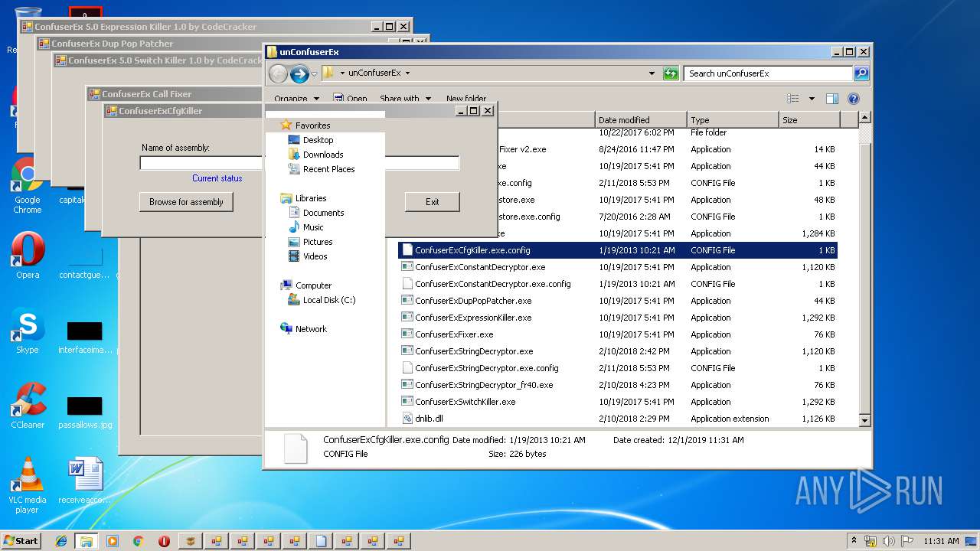
Task: Click the green Refresh button beside address bar
Action: (x=671, y=73)
